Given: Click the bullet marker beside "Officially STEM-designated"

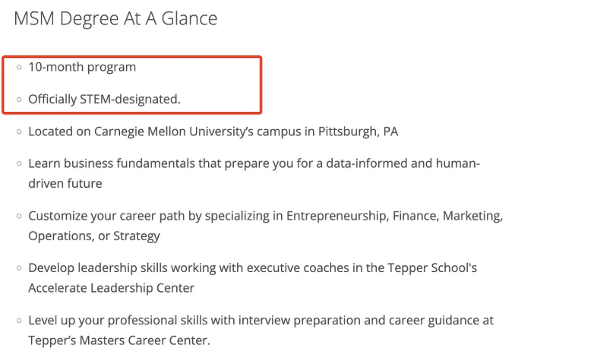Looking at the screenshot, I should (19, 99).
